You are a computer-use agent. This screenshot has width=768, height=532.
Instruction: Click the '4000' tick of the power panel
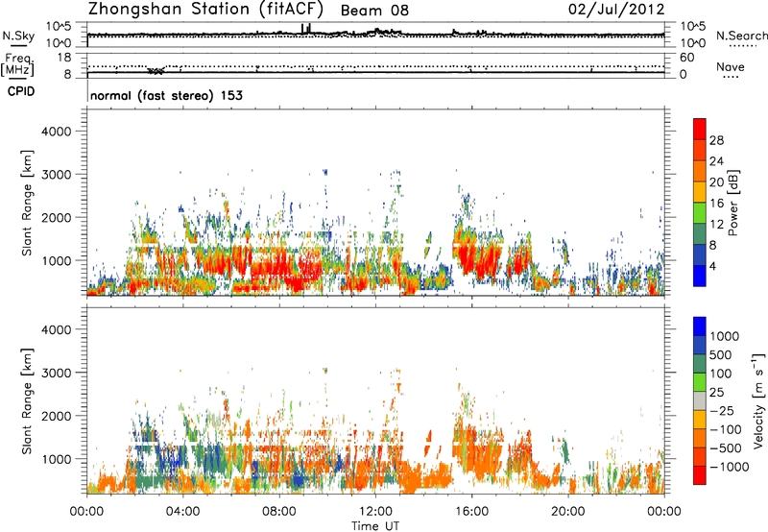click(x=56, y=132)
